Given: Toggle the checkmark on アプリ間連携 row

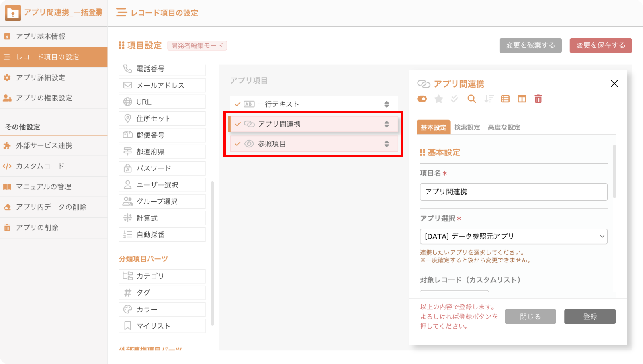Looking at the screenshot, I should pyautogui.click(x=238, y=124).
